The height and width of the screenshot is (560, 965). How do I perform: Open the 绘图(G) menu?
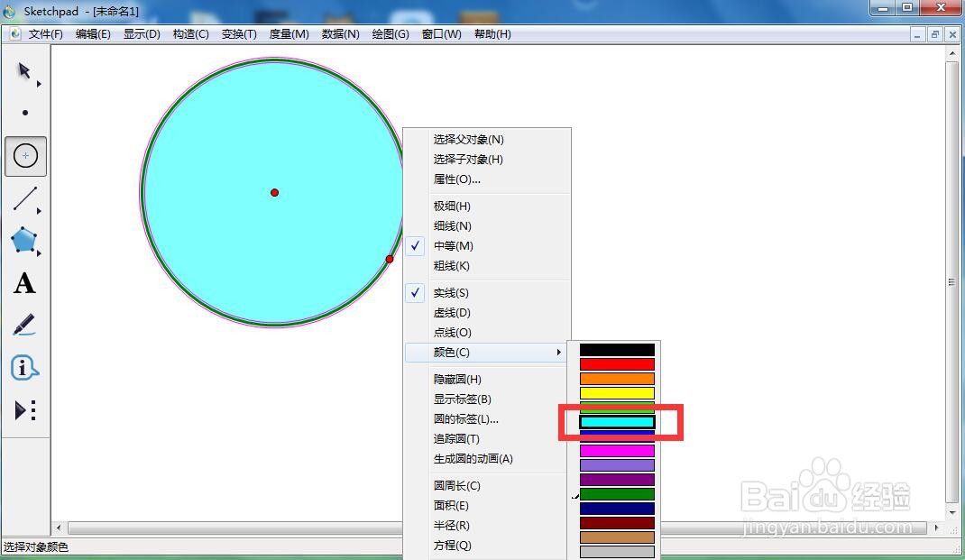click(391, 33)
